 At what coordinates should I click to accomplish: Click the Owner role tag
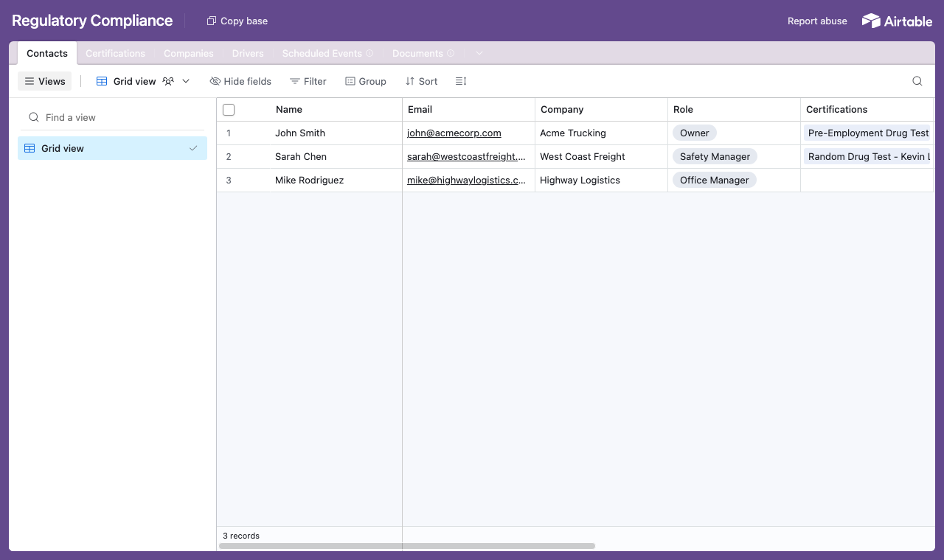point(695,133)
